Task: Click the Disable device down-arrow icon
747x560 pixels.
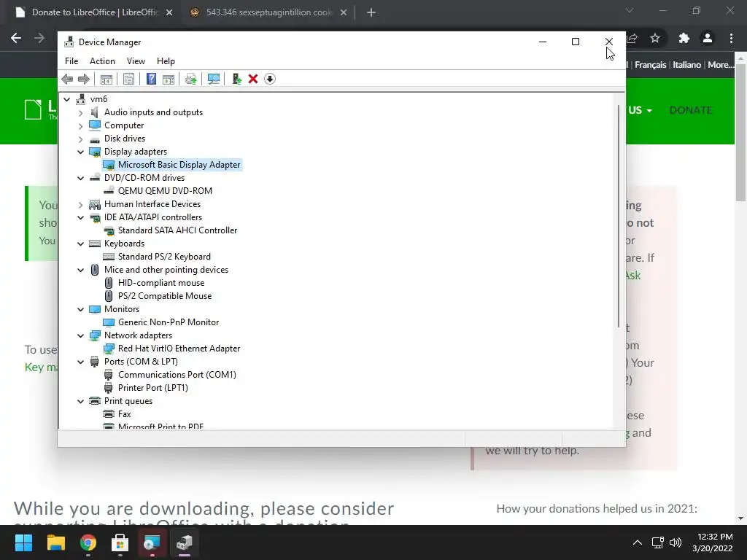Action: point(270,79)
